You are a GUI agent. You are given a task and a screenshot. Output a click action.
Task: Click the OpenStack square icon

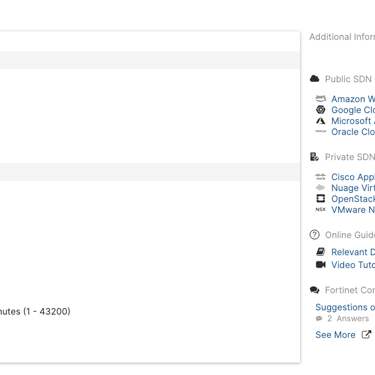pyautogui.click(x=320, y=199)
